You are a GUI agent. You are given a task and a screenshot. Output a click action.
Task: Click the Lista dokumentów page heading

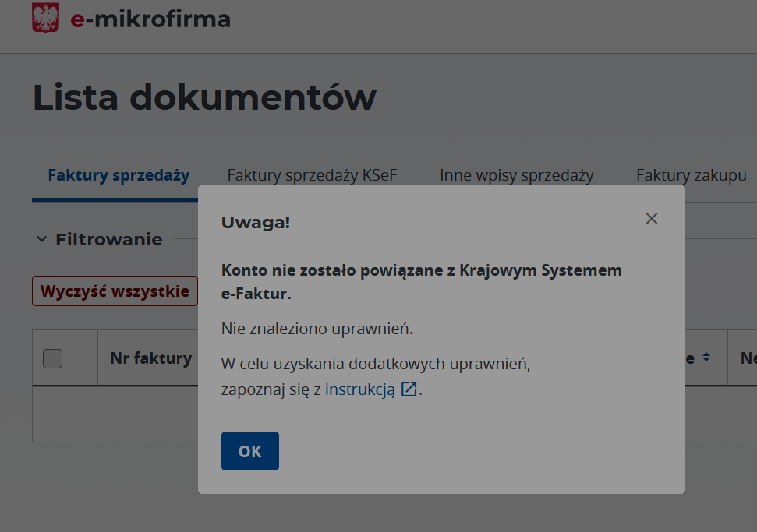click(204, 97)
